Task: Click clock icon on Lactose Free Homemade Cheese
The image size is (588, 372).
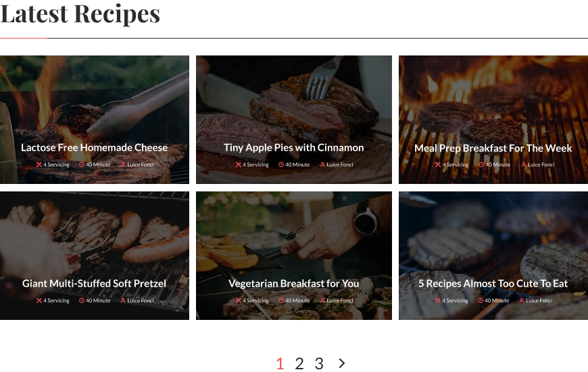Action: [82, 164]
